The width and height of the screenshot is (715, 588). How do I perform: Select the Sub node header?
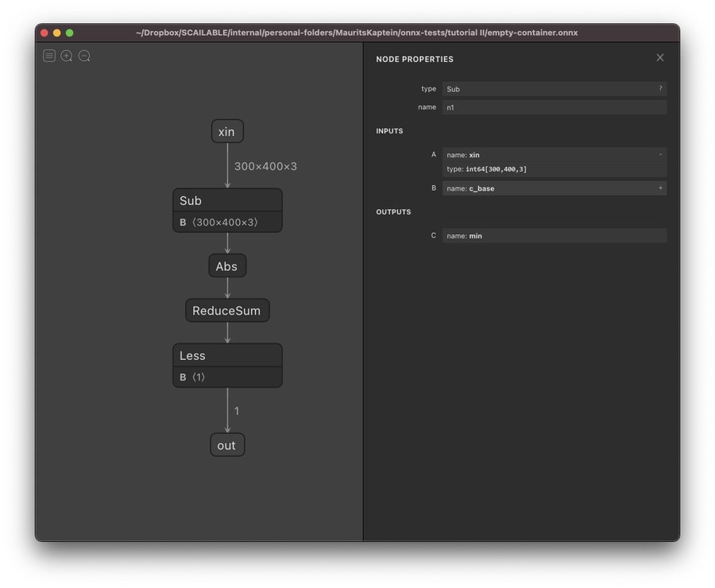(227, 200)
